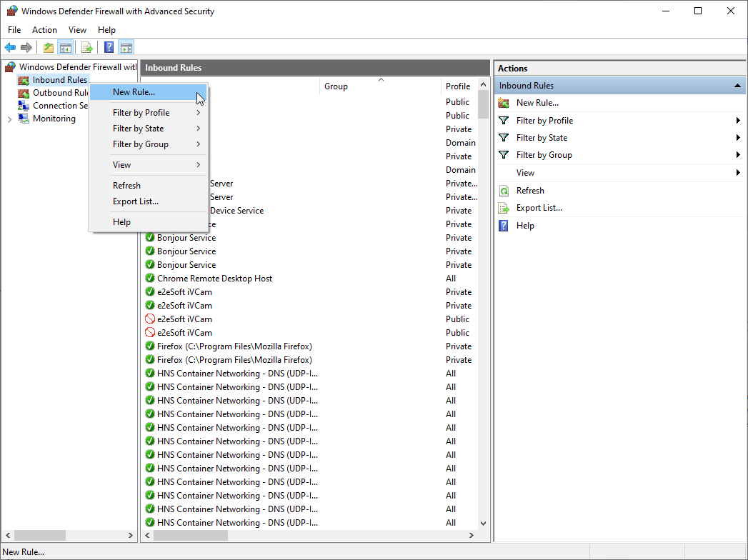Select the Chrome Remote Desktop Host rule

tap(215, 278)
